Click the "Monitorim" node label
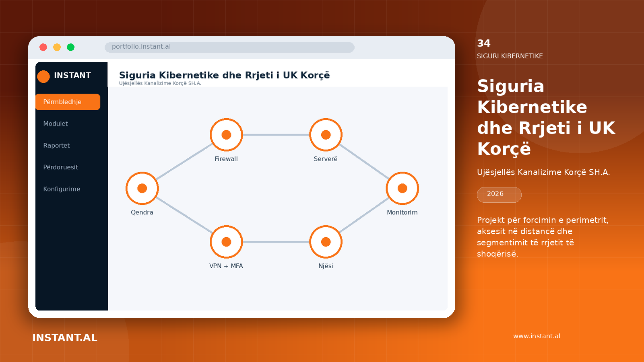The image size is (644, 362). [x=402, y=212]
